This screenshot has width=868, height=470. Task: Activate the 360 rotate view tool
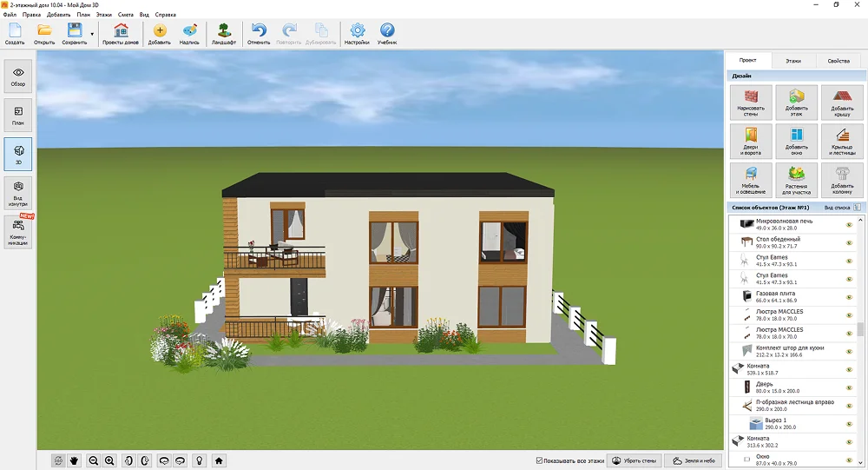pos(58,460)
